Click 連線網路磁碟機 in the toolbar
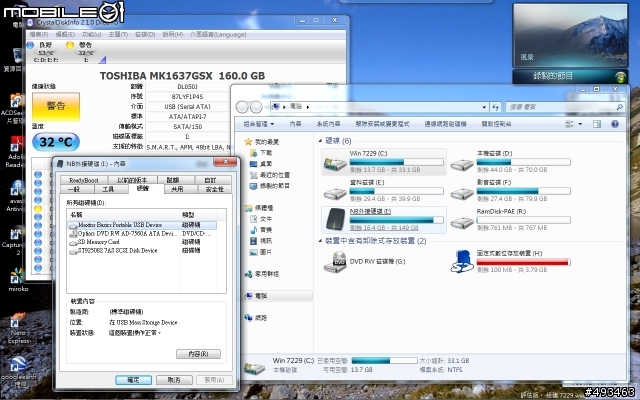 445,124
